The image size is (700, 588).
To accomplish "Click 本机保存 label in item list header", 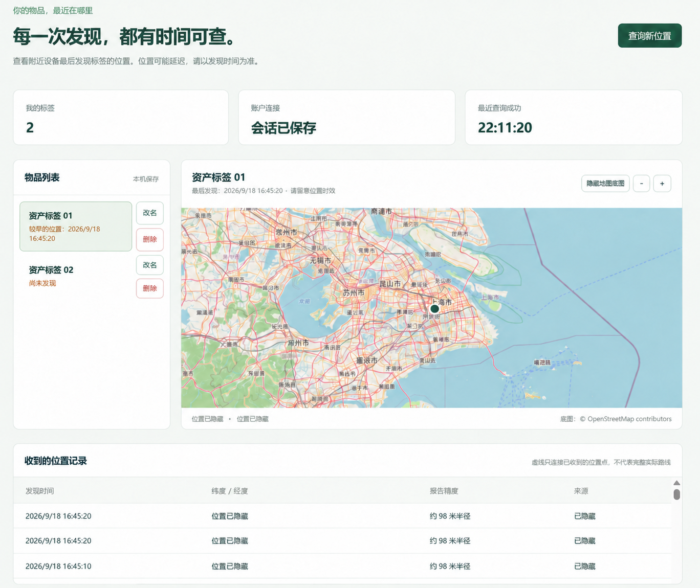I will pyautogui.click(x=146, y=179).
